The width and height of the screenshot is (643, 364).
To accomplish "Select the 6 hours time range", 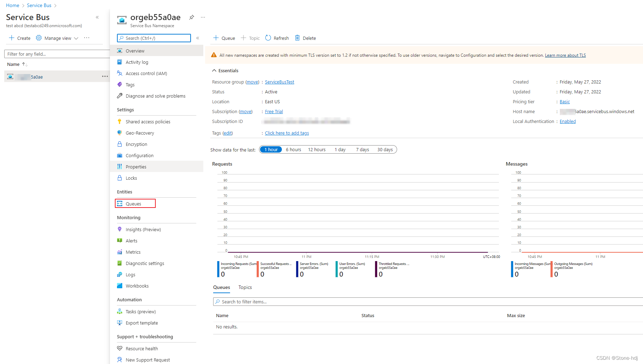I will point(293,149).
